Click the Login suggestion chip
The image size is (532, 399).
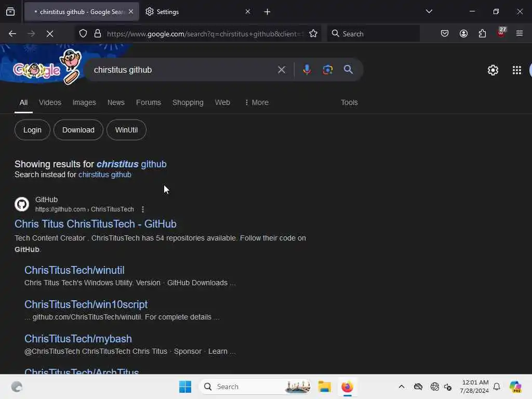click(32, 130)
